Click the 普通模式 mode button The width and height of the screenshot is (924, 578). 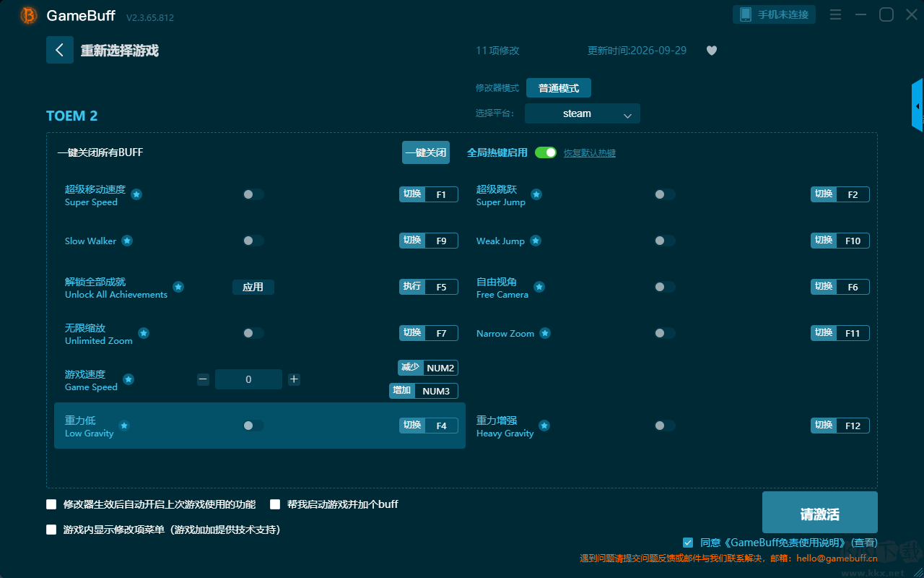click(x=559, y=88)
